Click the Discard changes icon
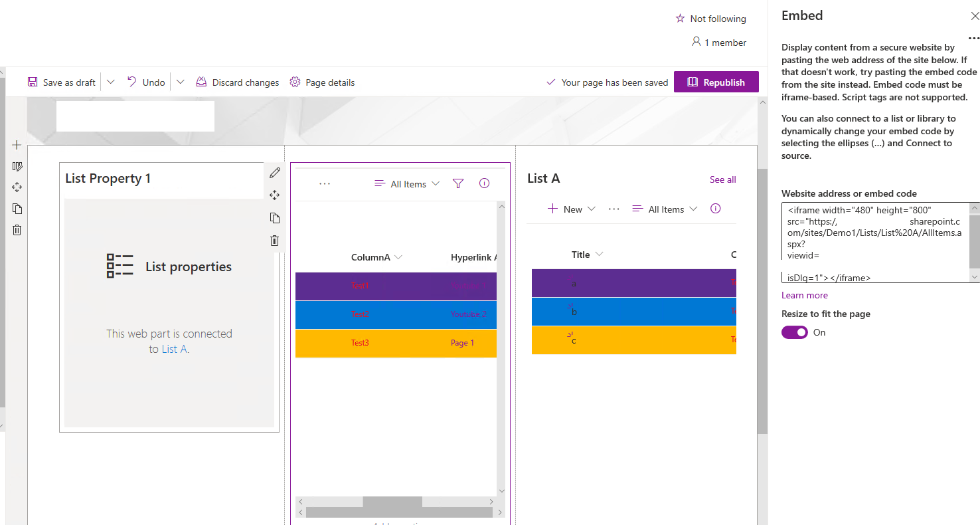This screenshot has width=980, height=525. coord(201,82)
